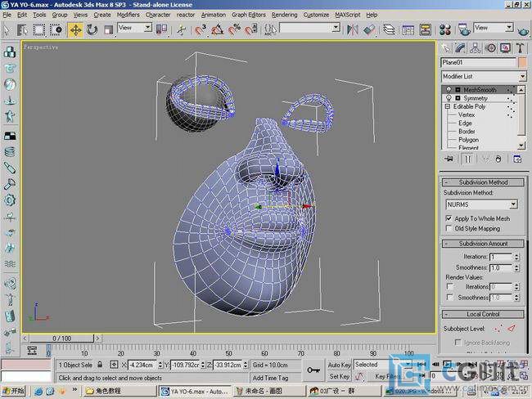Click the Set Key button
The image size is (532, 399).
click(339, 376)
